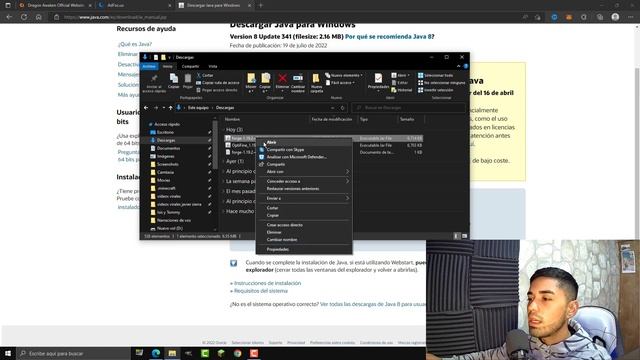The width and height of the screenshot is (640, 360).
Task: Click Edge icon in the taskbar
Action: point(156,353)
